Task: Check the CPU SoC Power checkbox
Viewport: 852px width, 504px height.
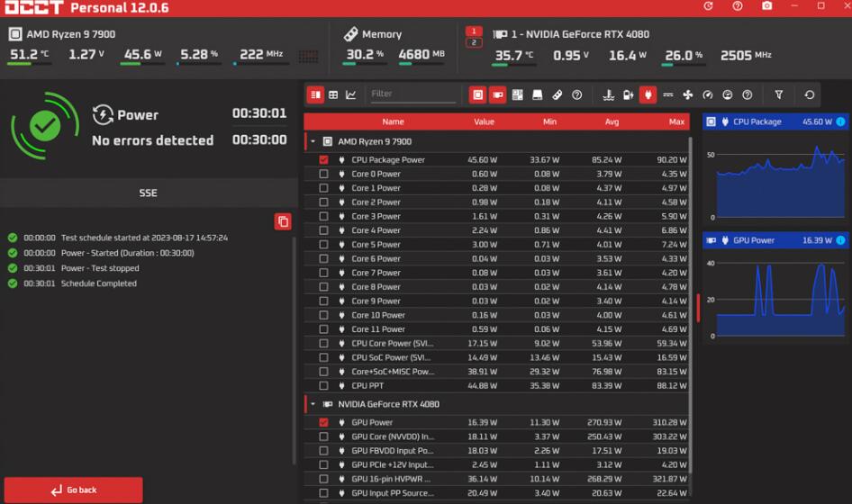Action: click(x=324, y=357)
